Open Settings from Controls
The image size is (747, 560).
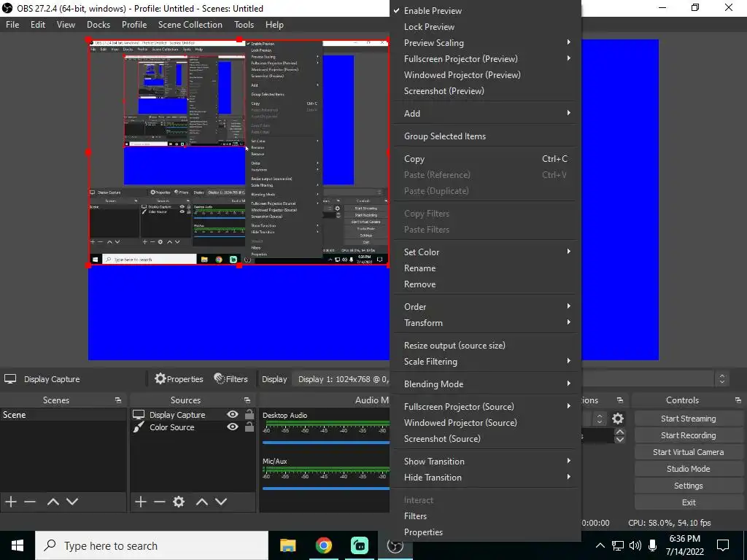click(688, 486)
